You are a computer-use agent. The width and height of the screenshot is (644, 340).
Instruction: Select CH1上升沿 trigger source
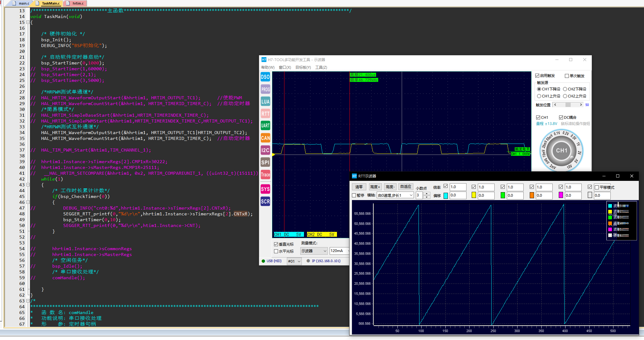(539, 96)
